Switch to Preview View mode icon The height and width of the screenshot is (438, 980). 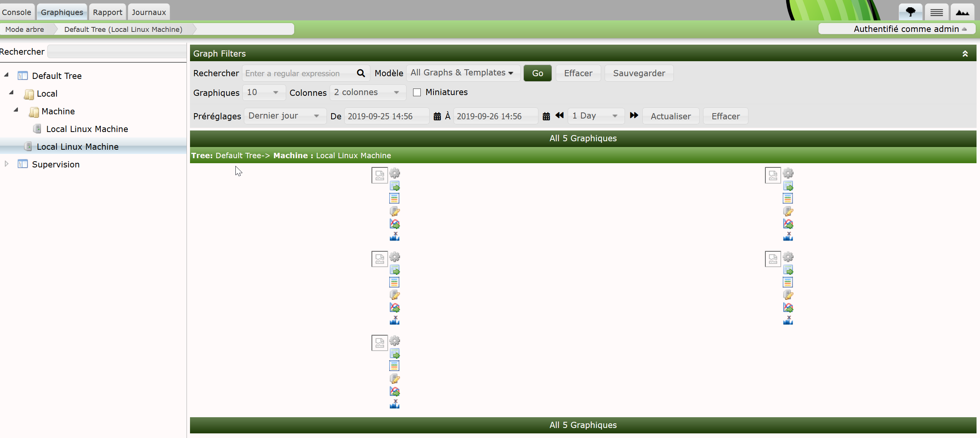pyautogui.click(x=962, y=12)
